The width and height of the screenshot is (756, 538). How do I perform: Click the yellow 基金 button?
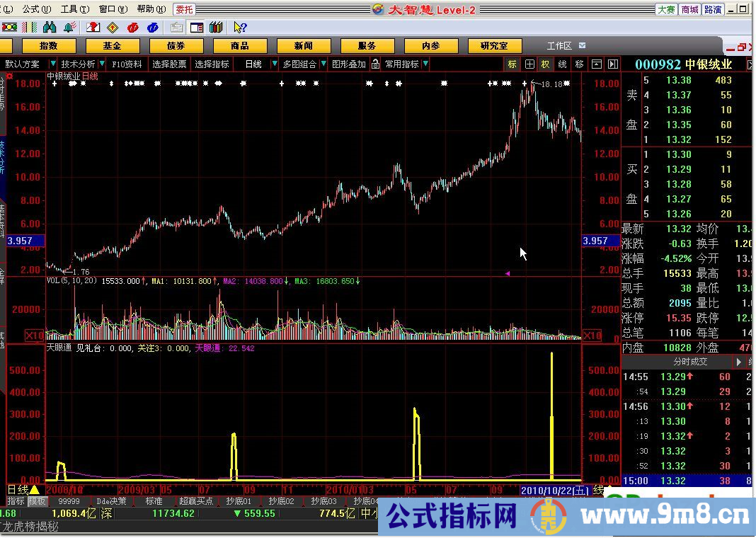(112, 45)
